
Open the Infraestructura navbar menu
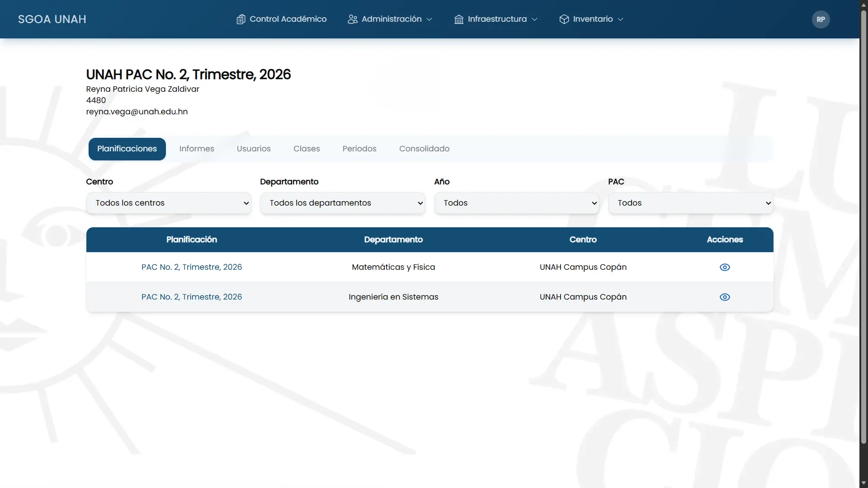496,19
